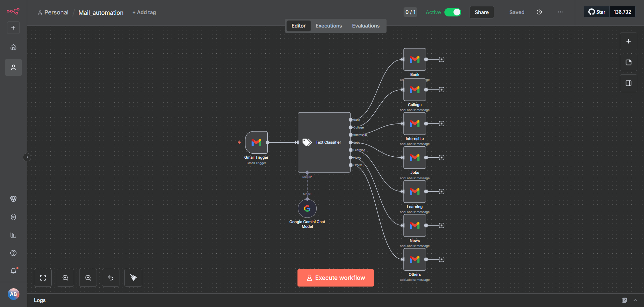Expand the Logs panel chevron
This screenshot has width=644, height=307.
(635, 300)
